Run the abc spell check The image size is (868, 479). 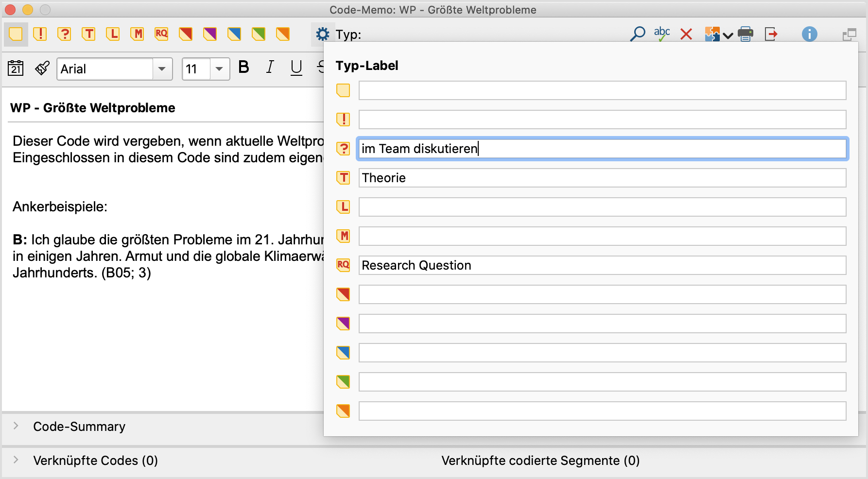(662, 34)
